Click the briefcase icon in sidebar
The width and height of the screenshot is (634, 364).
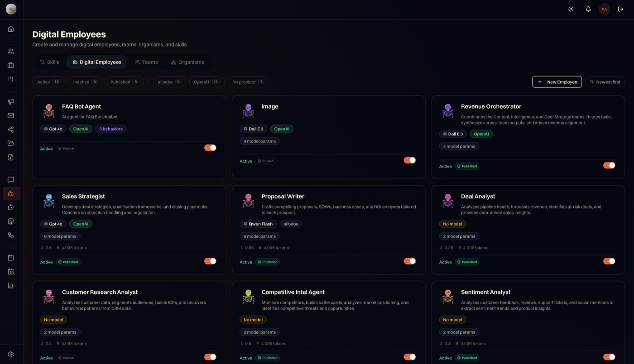(11, 65)
